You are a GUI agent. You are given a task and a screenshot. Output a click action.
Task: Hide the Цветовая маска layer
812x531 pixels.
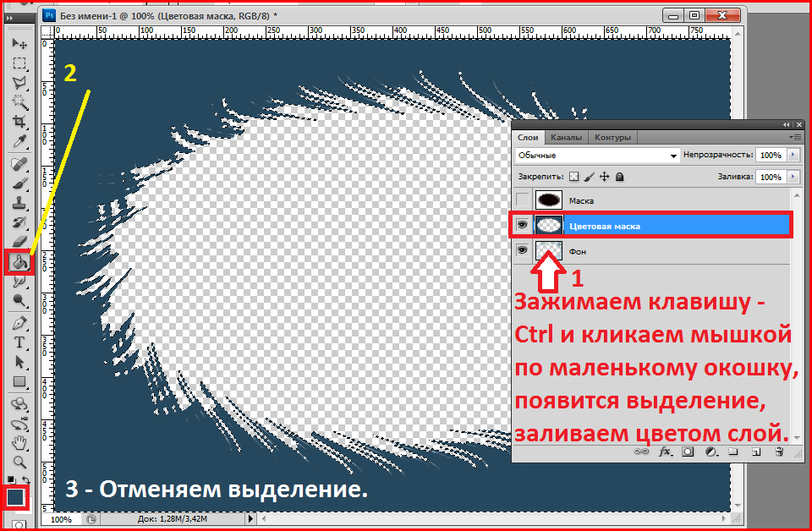(522, 225)
